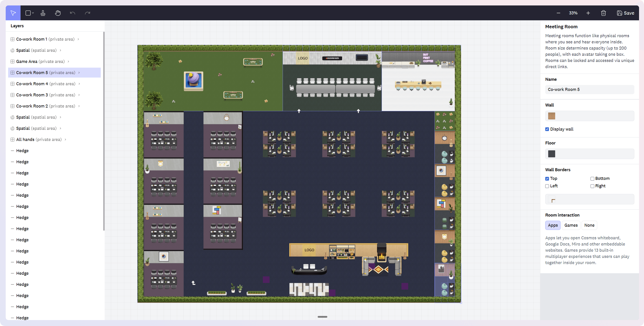The height and width of the screenshot is (326, 644).
Task: Click the undo arrow
Action: [x=73, y=13]
